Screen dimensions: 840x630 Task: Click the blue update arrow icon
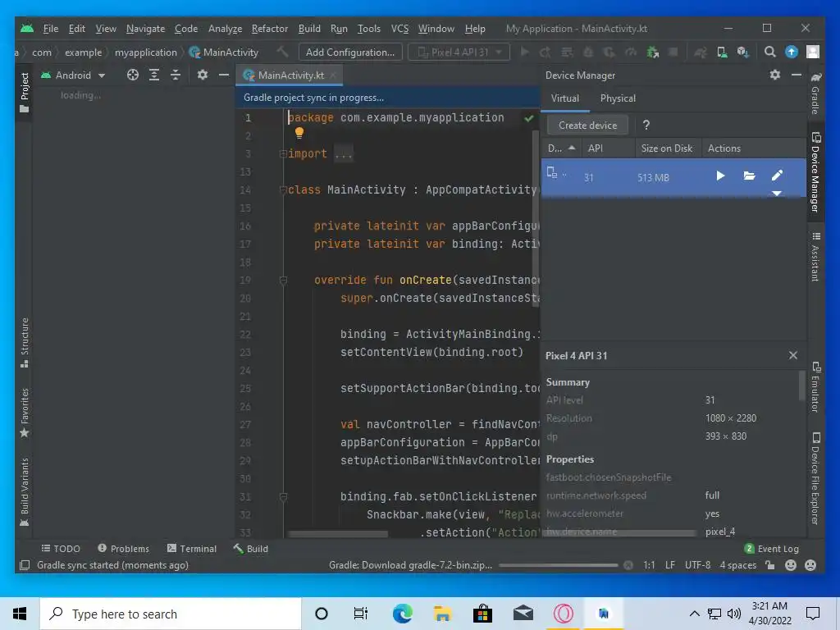(792, 52)
